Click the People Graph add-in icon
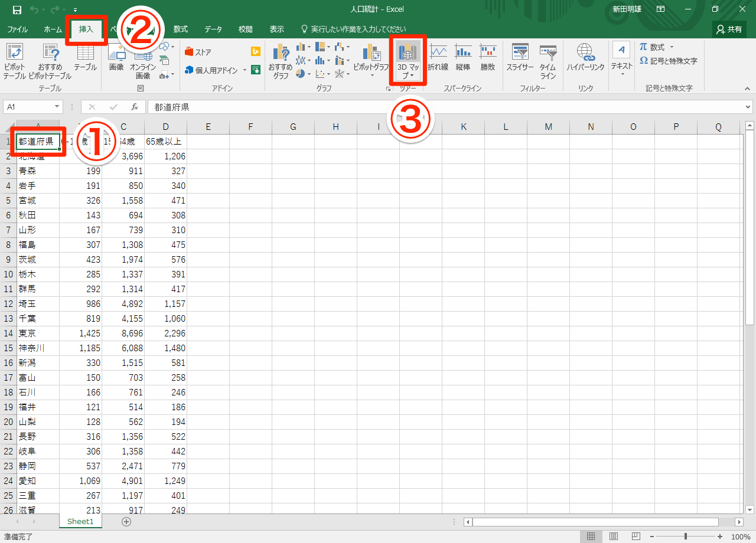 click(256, 70)
